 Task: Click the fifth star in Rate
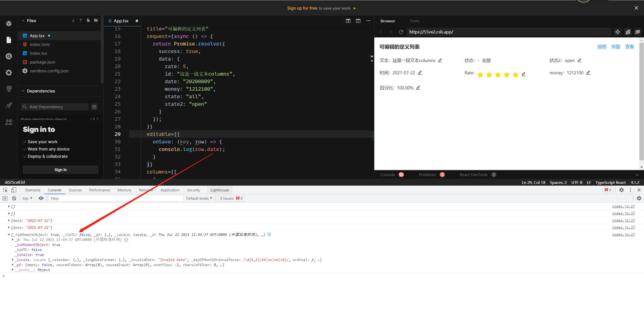(515, 75)
